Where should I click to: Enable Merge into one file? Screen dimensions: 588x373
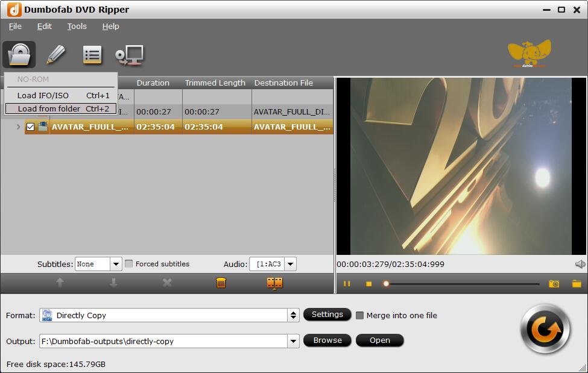coord(359,315)
